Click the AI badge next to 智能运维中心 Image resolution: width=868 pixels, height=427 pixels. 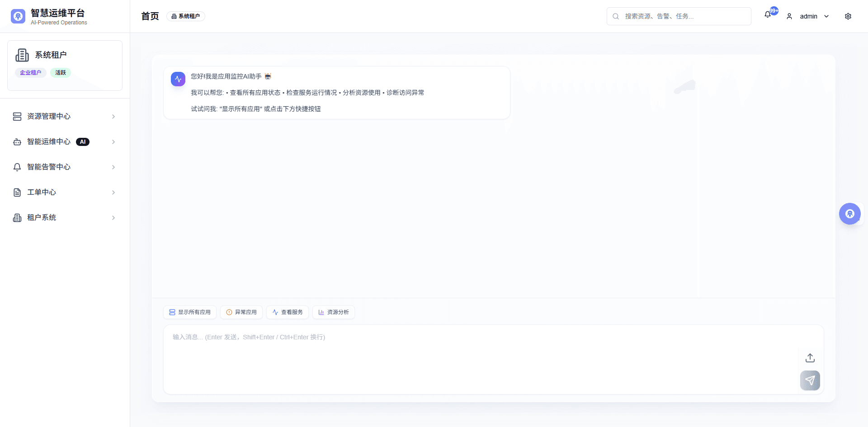83,142
